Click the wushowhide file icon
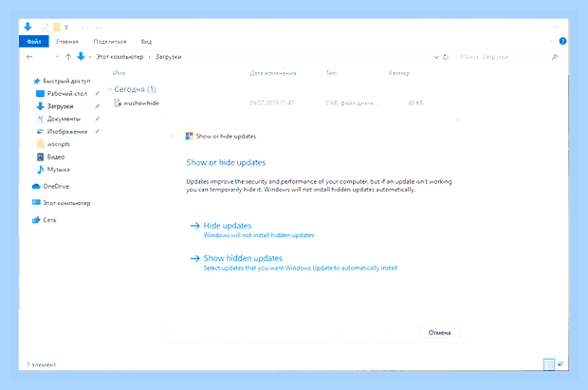Viewport: 588px width, 390px height. (118, 102)
